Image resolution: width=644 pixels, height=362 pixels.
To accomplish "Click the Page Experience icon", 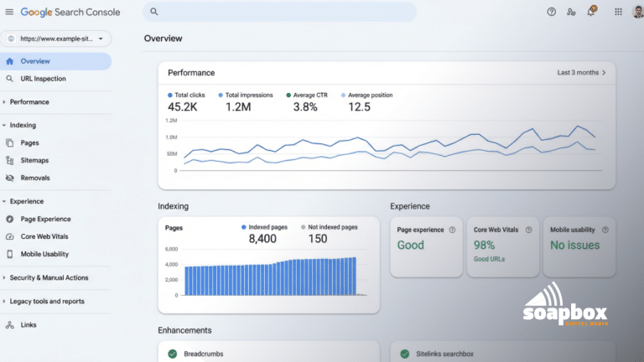I will pos(10,220).
